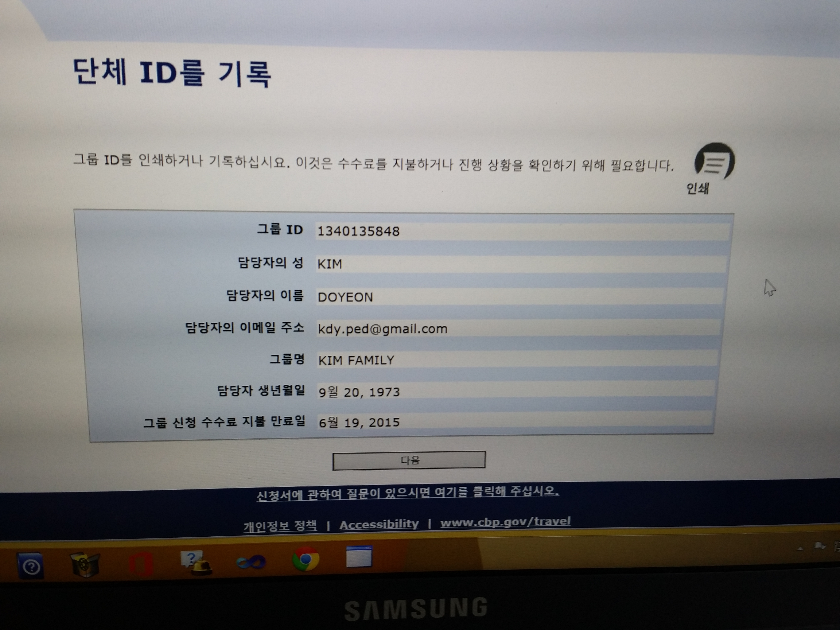Open the application questions help link
Viewport: 840px width, 630px height.
408,494
